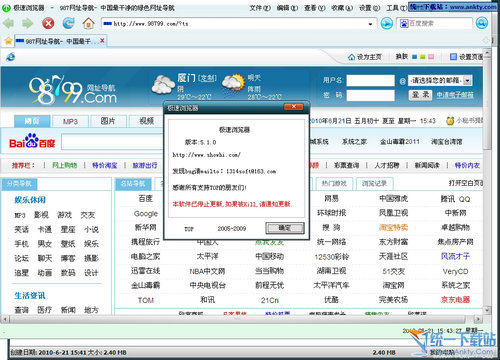Click the 申请电子邮箱 link
The height and width of the screenshot is (360, 500).
[x=455, y=95]
